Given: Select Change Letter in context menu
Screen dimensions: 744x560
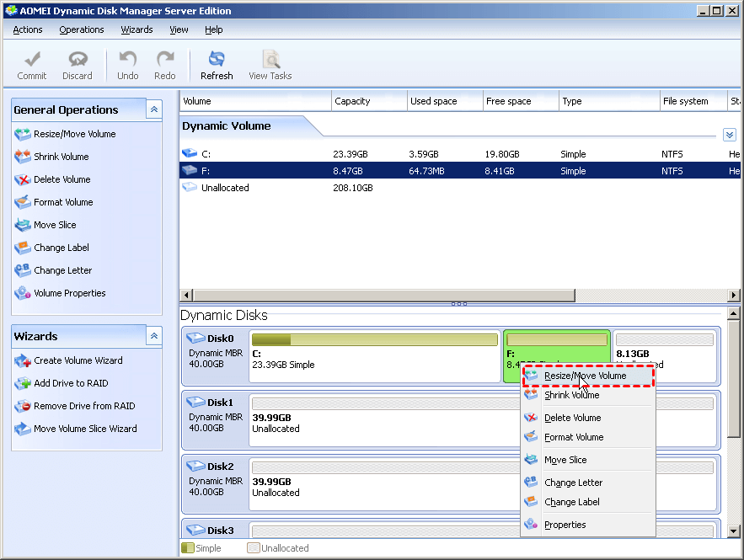Looking at the screenshot, I should [x=573, y=483].
